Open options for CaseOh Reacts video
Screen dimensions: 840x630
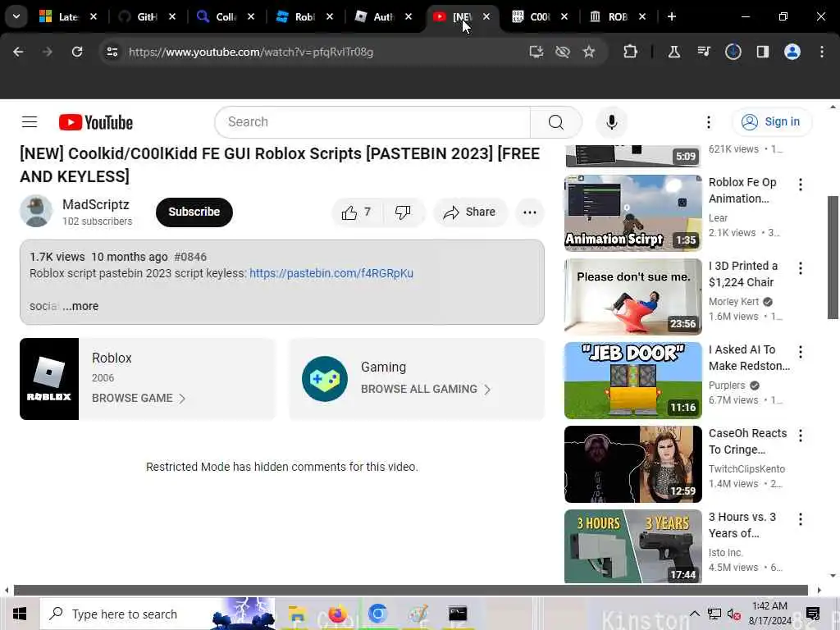[x=801, y=436]
